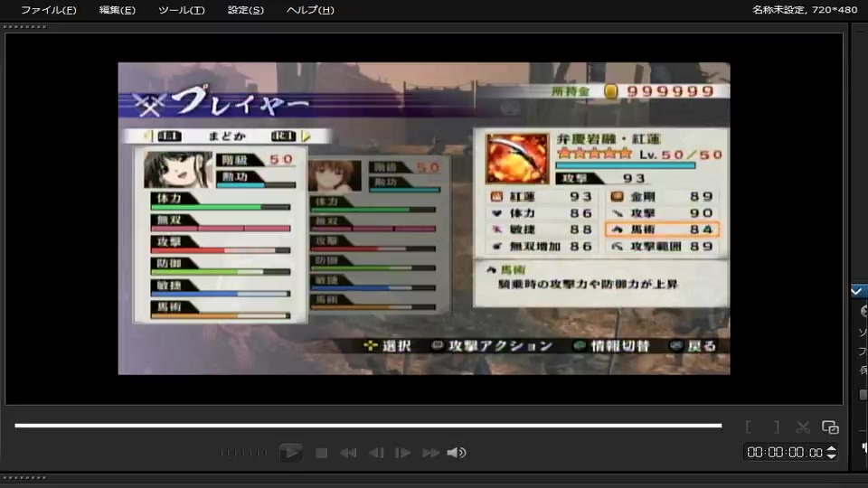Set mark-out with the right bracket icon
This screenshot has width=868, height=488.
(777, 427)
